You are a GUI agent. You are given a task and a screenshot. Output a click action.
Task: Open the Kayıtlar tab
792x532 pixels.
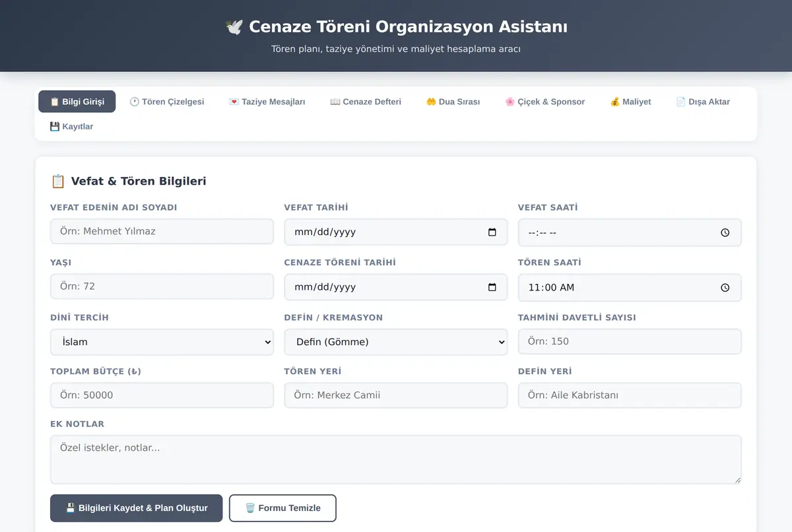pos(71,126)
